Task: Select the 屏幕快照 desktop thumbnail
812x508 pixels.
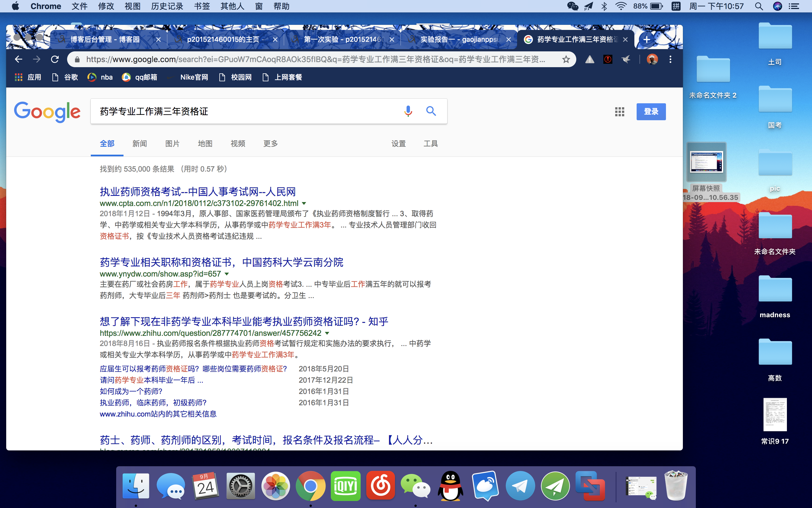Action: coord(706,162)
